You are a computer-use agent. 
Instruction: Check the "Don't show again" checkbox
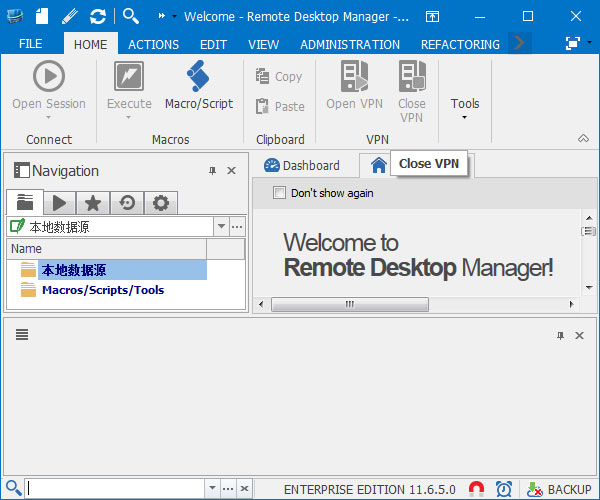click(x=280, y=193)
